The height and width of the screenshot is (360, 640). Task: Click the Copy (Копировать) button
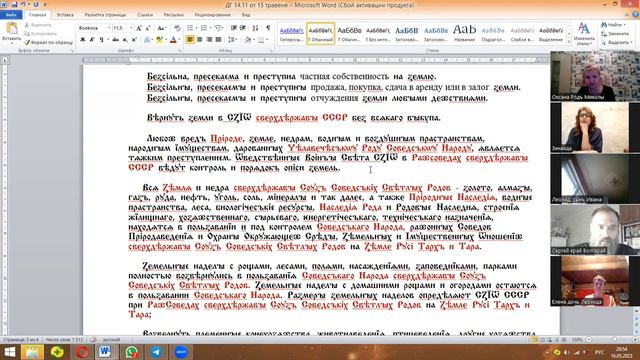(40, 34)
